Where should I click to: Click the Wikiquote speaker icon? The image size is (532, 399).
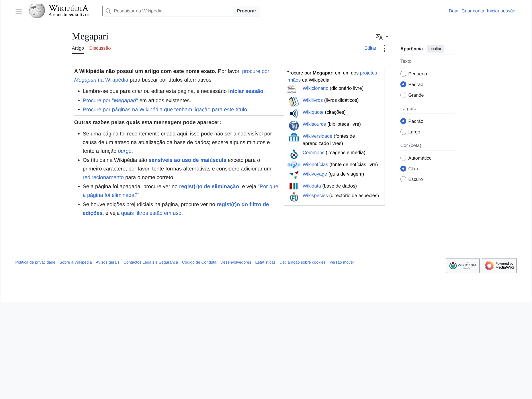[294, 113]
